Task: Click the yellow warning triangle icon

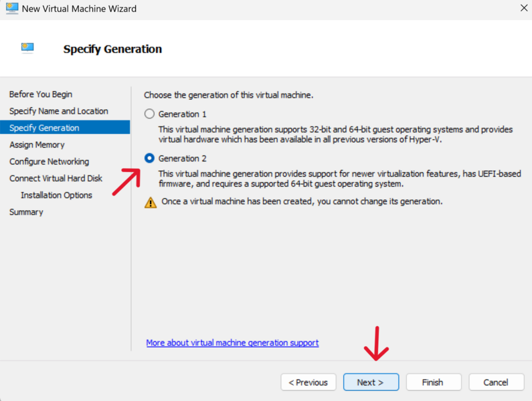Action: pyautogui.click(x=151, y=202)
